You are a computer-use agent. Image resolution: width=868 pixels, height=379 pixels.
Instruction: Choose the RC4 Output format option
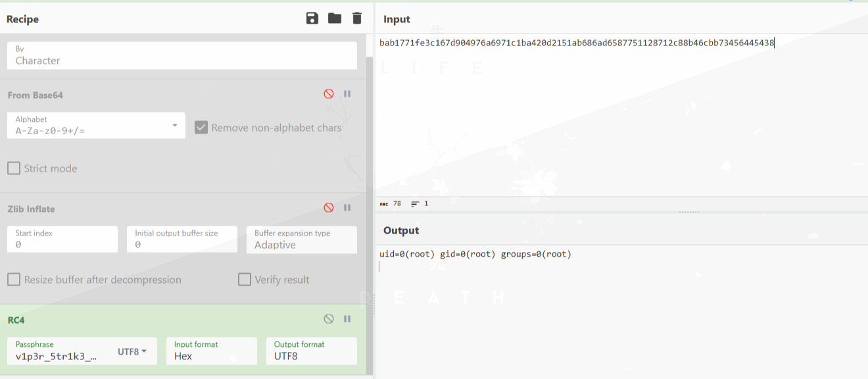click(311, 351)
